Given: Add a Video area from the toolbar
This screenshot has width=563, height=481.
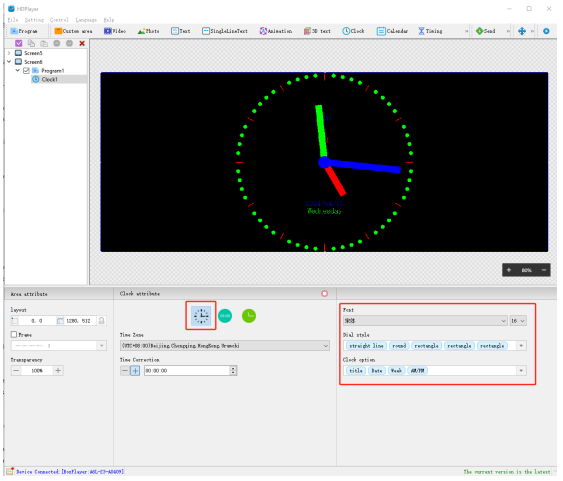Looking at the screenshot, I should 115,31.
